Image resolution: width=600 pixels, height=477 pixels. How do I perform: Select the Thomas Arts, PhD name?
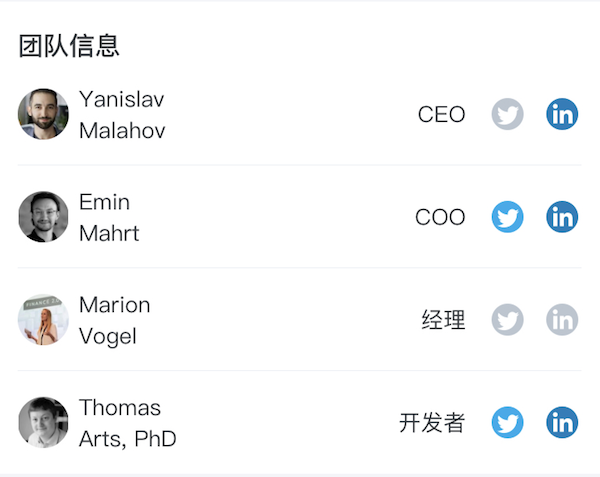tap(127, 423)
